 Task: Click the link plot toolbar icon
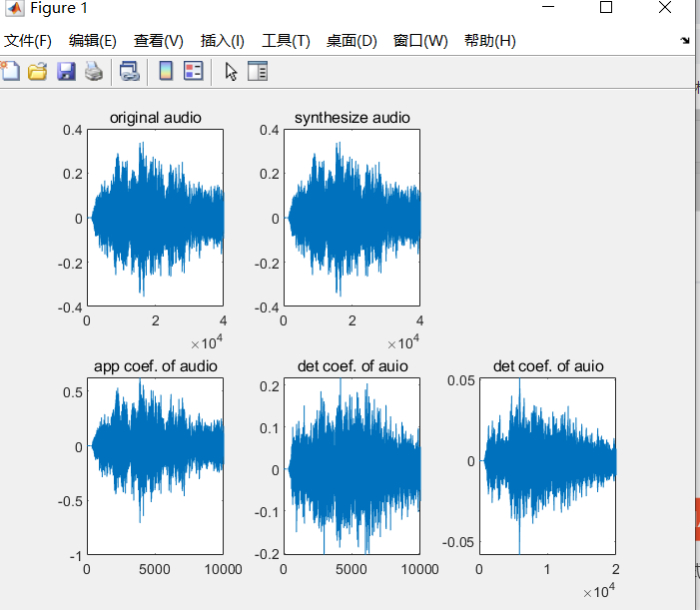(130, 72)
